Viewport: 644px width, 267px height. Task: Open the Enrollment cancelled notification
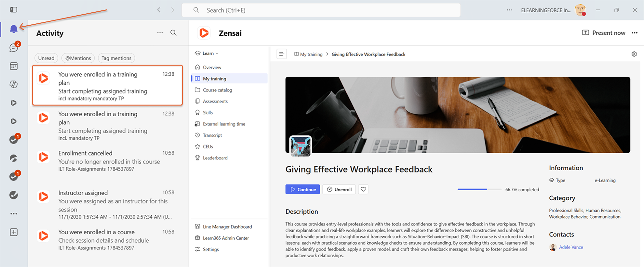pos(107,161)
